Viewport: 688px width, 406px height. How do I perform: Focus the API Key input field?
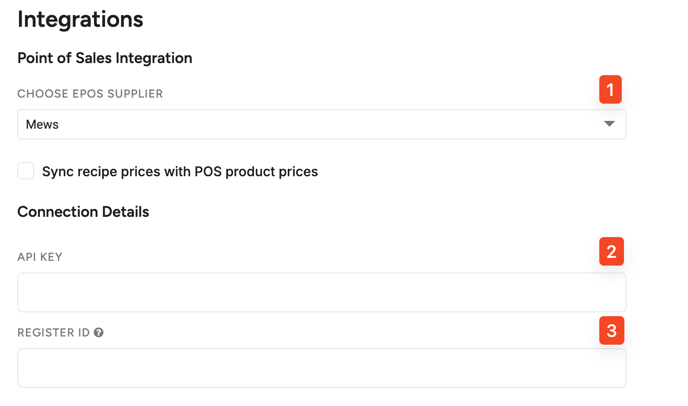click(x=320, y=292)
